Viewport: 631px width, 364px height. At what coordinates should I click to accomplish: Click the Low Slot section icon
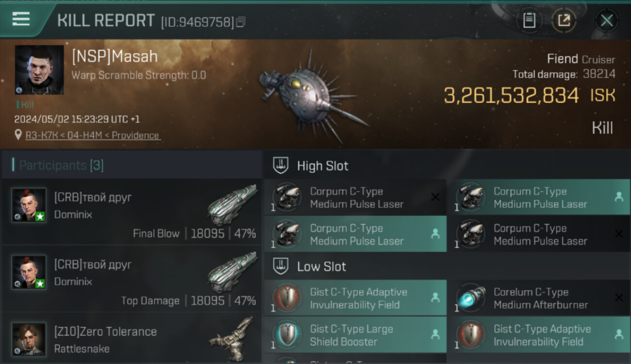pyautogui.click(x=281, y=266)
